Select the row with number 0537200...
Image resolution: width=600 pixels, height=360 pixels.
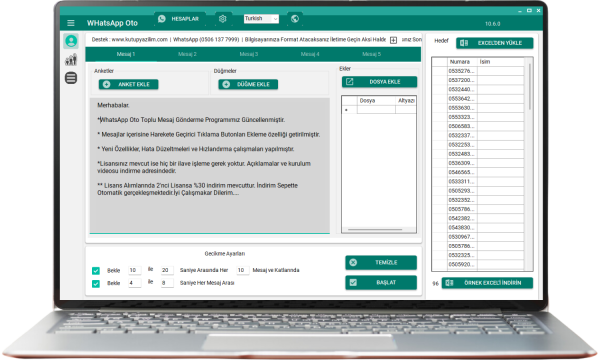(x=478, y=80)
